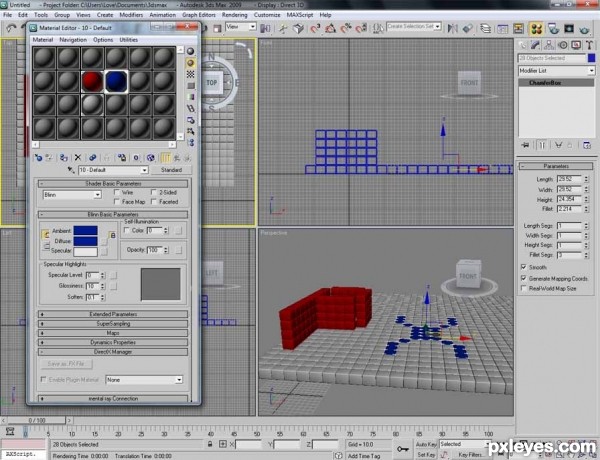Open the Rendering menu

[x=235, y=15]
